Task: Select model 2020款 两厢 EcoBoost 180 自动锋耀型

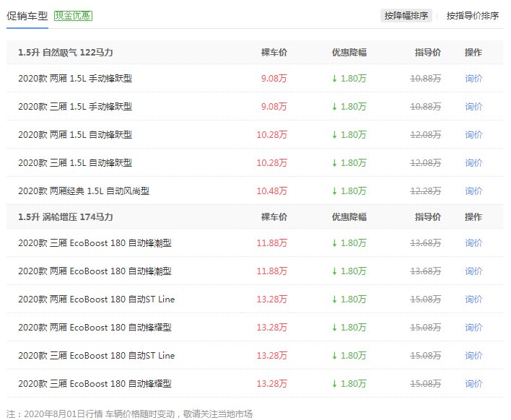Action: coord(95,327)
